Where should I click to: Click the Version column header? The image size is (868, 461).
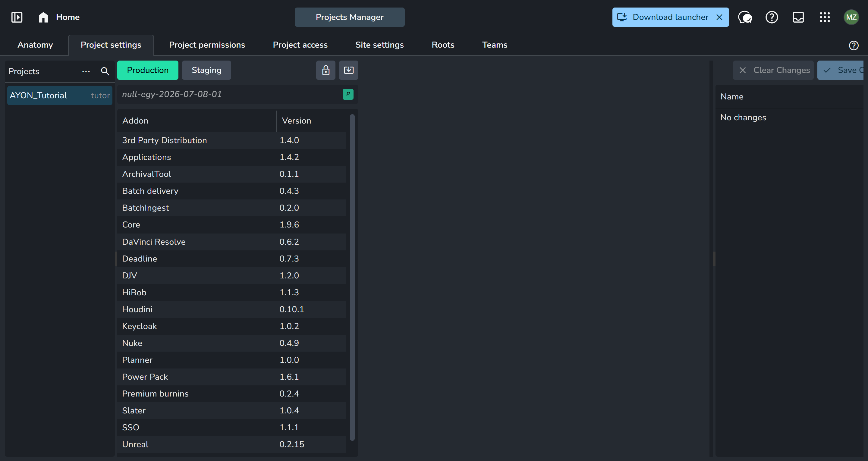pyautogui.click(x=311, y=121)
